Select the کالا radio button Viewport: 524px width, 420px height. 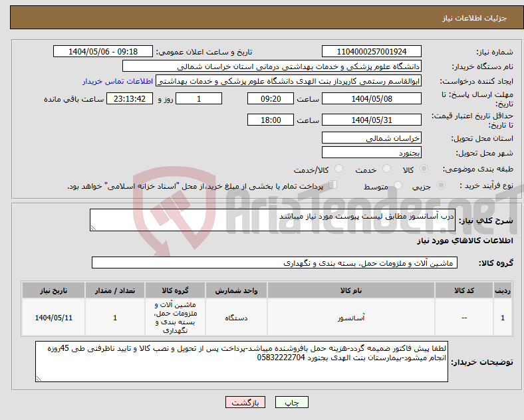point(424,169)
